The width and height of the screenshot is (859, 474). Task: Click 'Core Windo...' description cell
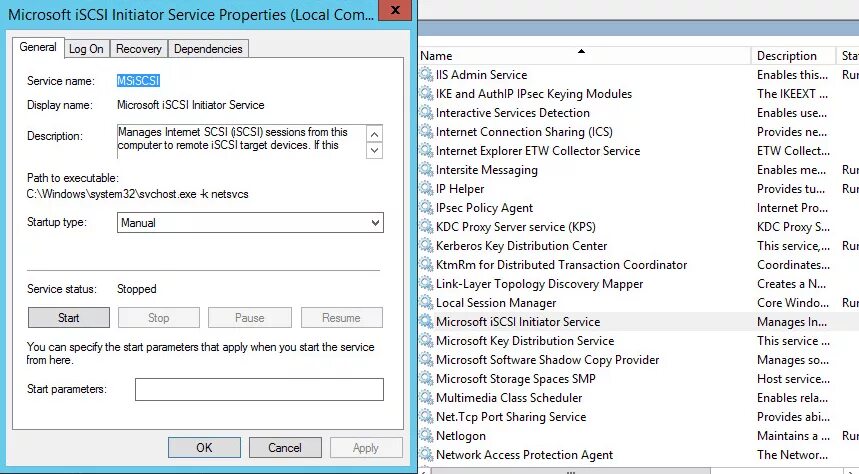coord(793,302)
